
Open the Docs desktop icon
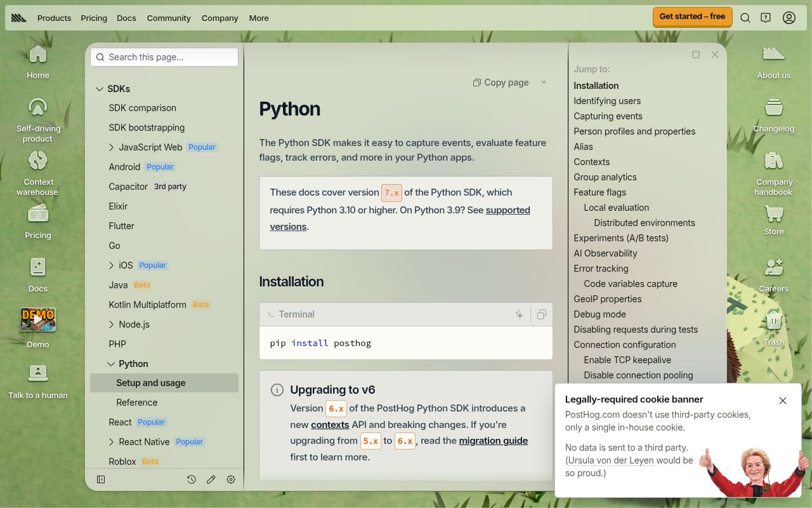38,268
